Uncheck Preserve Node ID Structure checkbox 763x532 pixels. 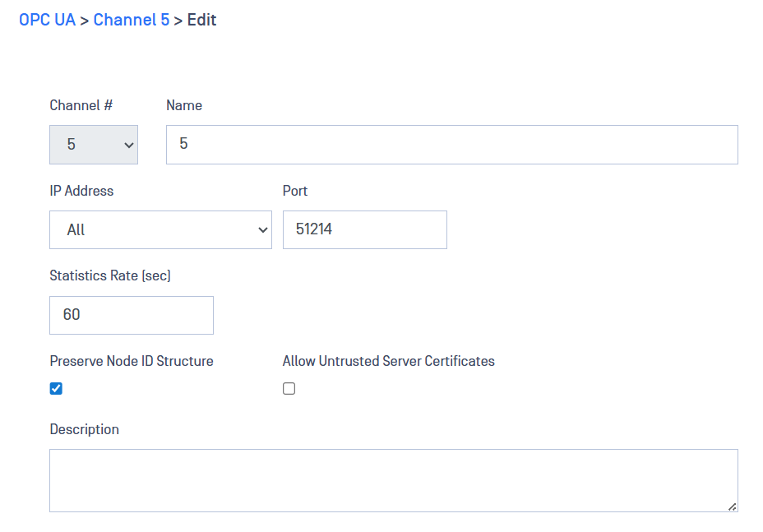pos(56,389)
